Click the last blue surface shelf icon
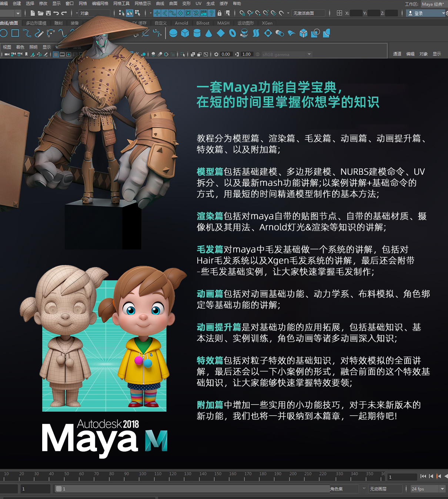This screenshot has height=499, width=448. pyautogui.click(x=327, y=33)
